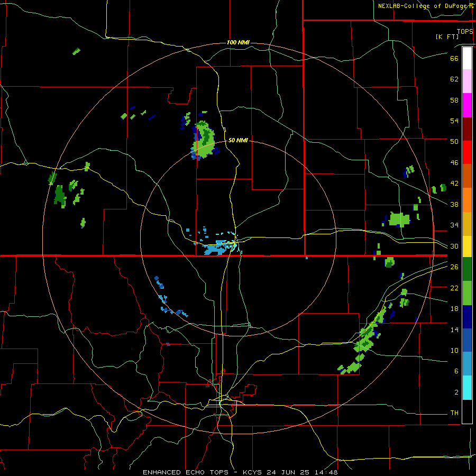Screen dimensions: 476x476
Task: Click the magenta legend swatch
Action: [x=467, y=105]
